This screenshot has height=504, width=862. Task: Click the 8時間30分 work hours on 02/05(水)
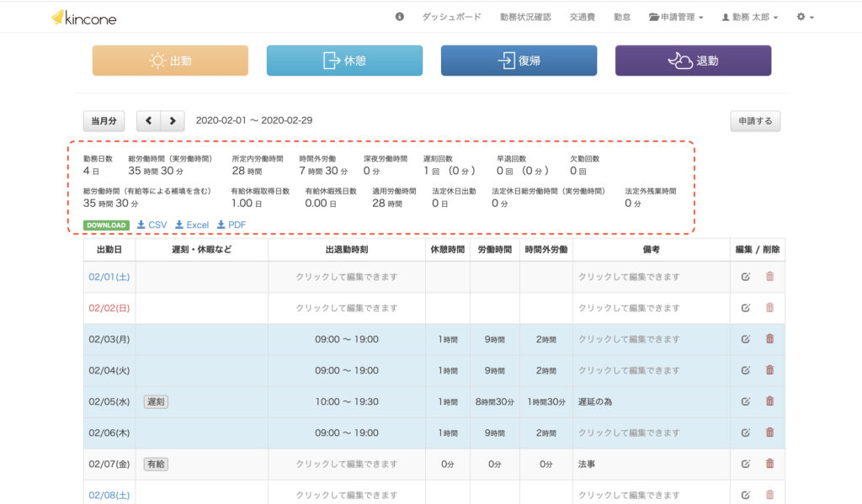[x=495, y=402]
